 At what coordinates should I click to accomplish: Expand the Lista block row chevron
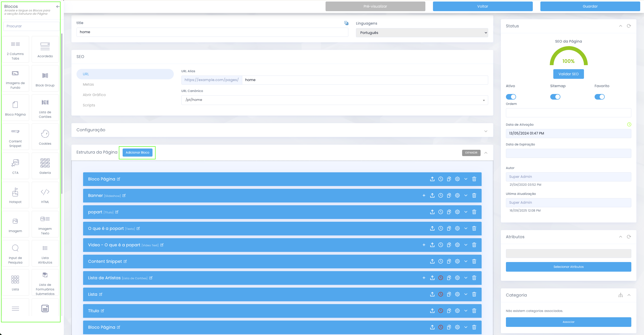click(466, 294)
